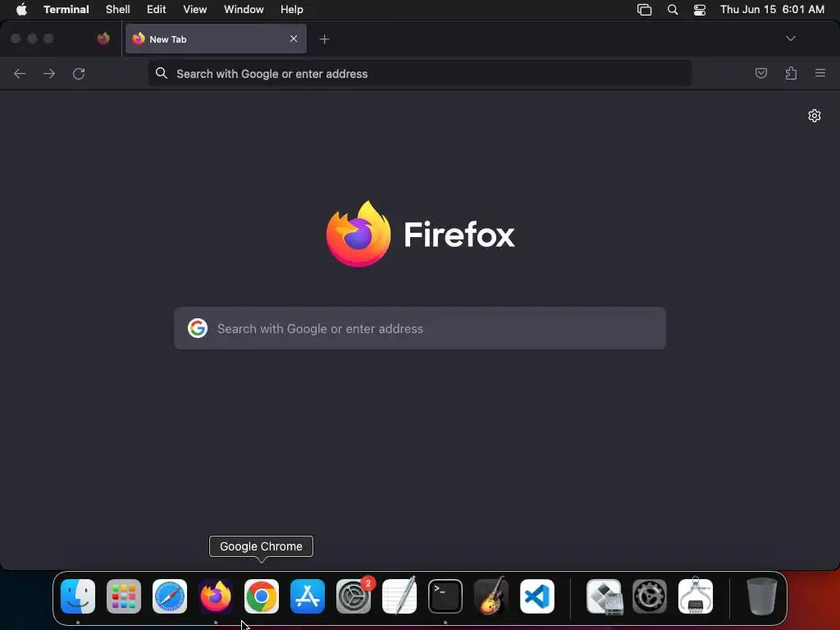
Task: Launch Visual Studio Code from Dock
Action: click(536, 596)
